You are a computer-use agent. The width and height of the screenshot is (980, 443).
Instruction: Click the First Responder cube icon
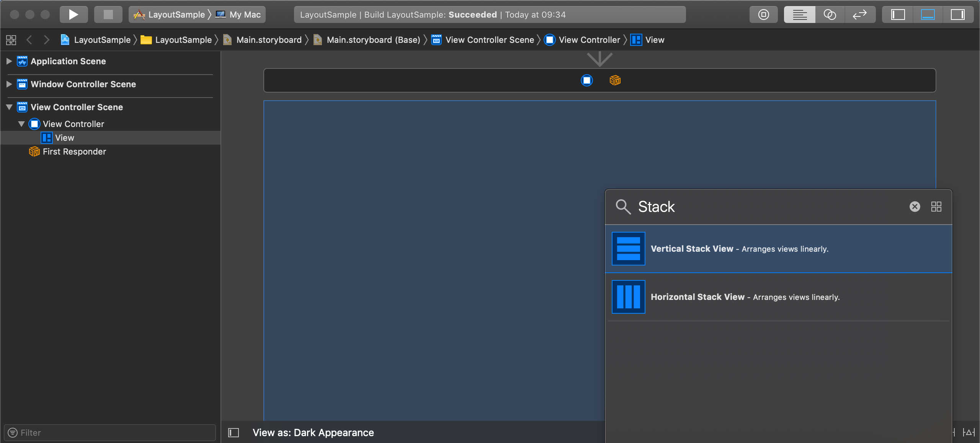click(34, 151)
